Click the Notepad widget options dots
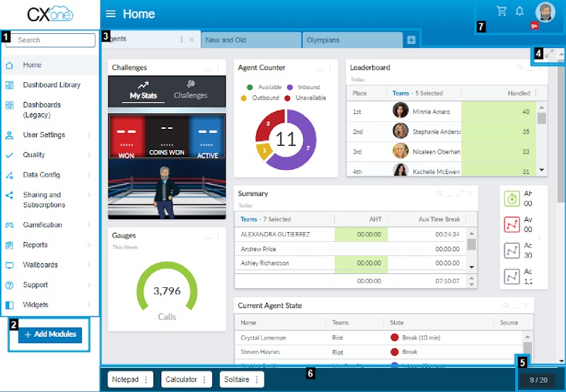This screenshot has width=566, height=392. (x=146, y=380)
